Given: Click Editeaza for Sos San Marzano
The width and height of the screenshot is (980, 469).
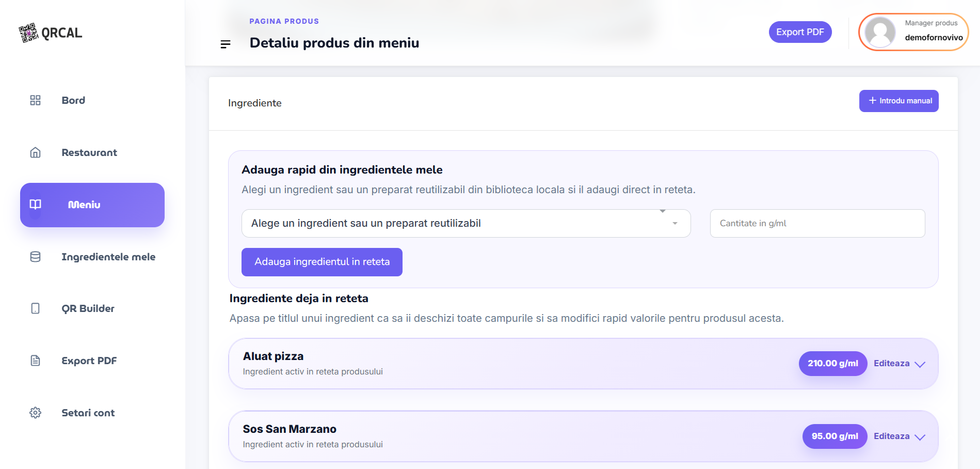Looking at the screenshot, I should pos(891,436).
